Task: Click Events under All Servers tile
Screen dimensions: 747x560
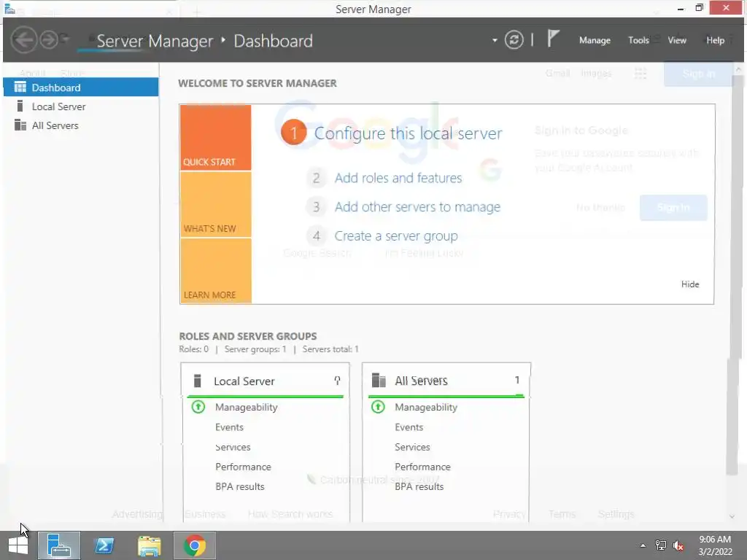Action: pos(409,427)
